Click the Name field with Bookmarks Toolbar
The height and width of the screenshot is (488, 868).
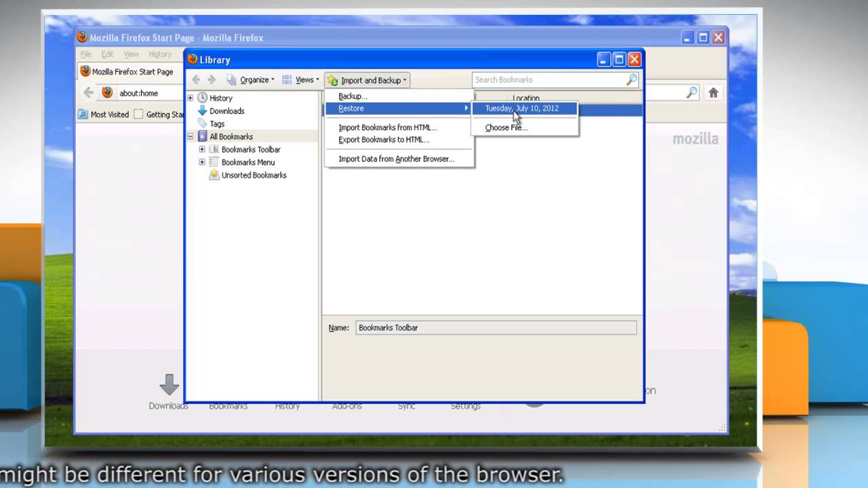point(496,328)
